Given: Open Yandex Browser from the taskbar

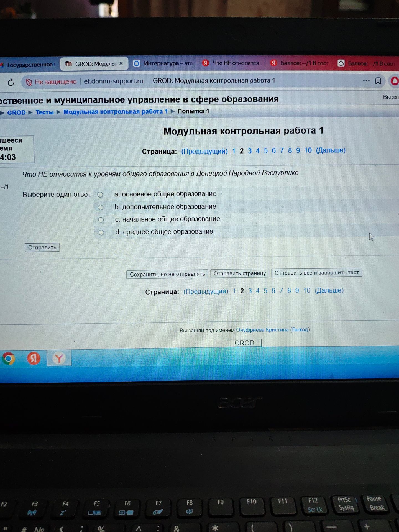Looking at the screenshot, I should [59, 358].
